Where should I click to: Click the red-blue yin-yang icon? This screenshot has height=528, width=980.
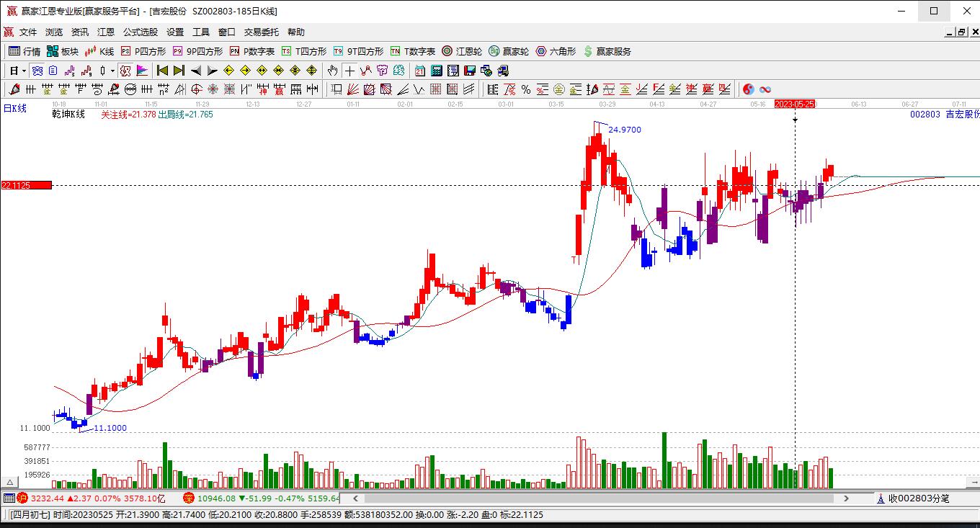(749, 89)
